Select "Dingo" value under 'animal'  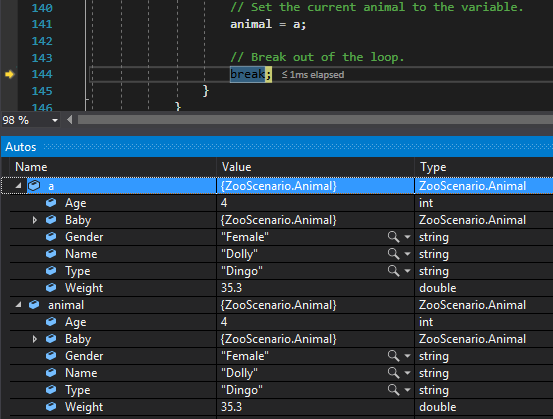click(x=242, y=390)
